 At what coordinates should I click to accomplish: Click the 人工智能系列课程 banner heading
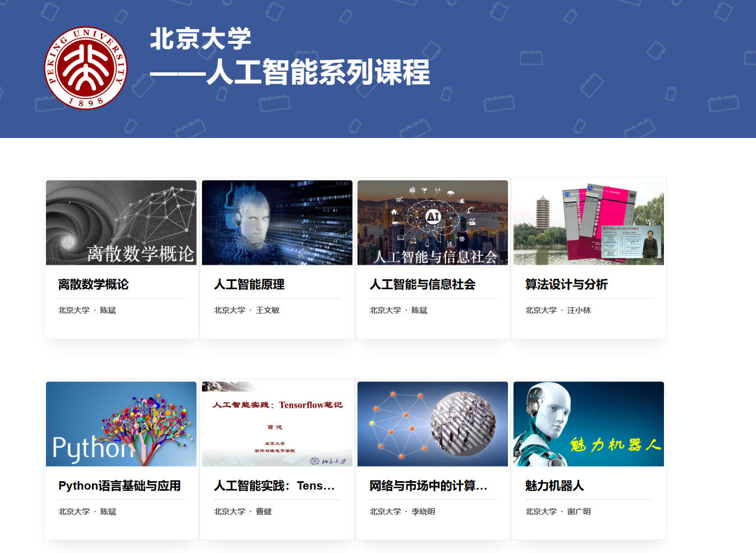pos(318,72)
